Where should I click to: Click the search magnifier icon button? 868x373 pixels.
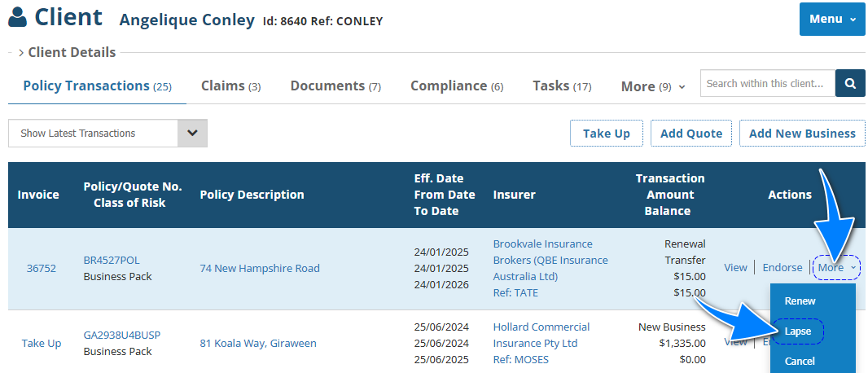click(850, 83)
